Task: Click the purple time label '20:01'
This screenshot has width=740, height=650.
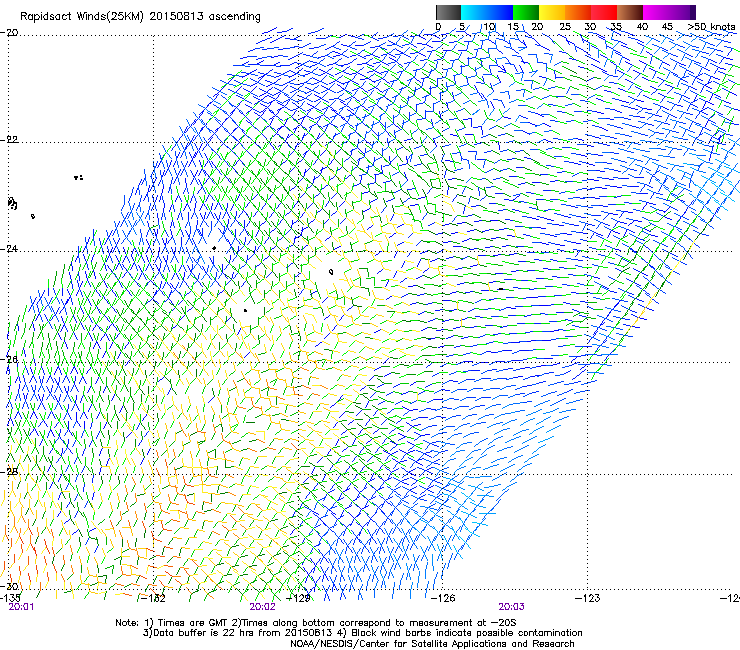Action: point(21,607)
